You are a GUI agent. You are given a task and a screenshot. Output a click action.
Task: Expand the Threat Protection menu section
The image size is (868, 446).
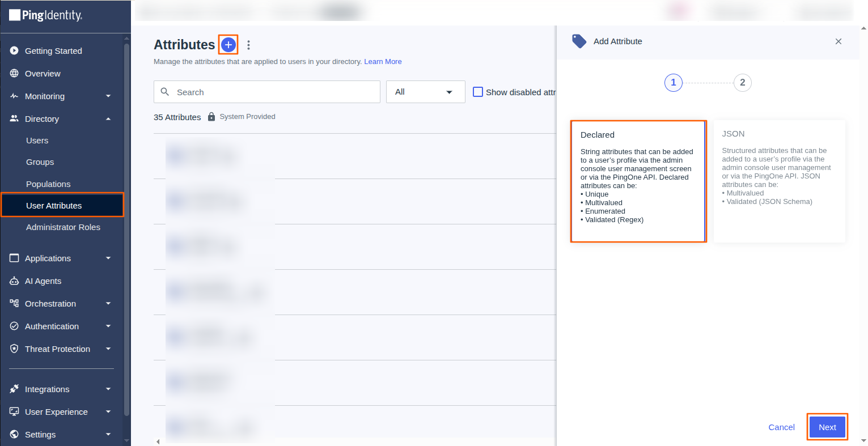(108, 349)
